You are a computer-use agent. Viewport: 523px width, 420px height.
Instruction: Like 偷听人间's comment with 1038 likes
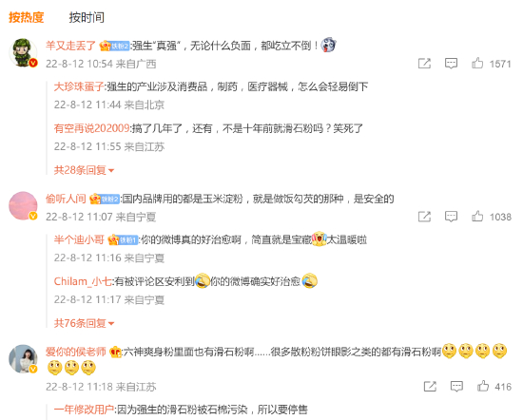click(477, 217)
